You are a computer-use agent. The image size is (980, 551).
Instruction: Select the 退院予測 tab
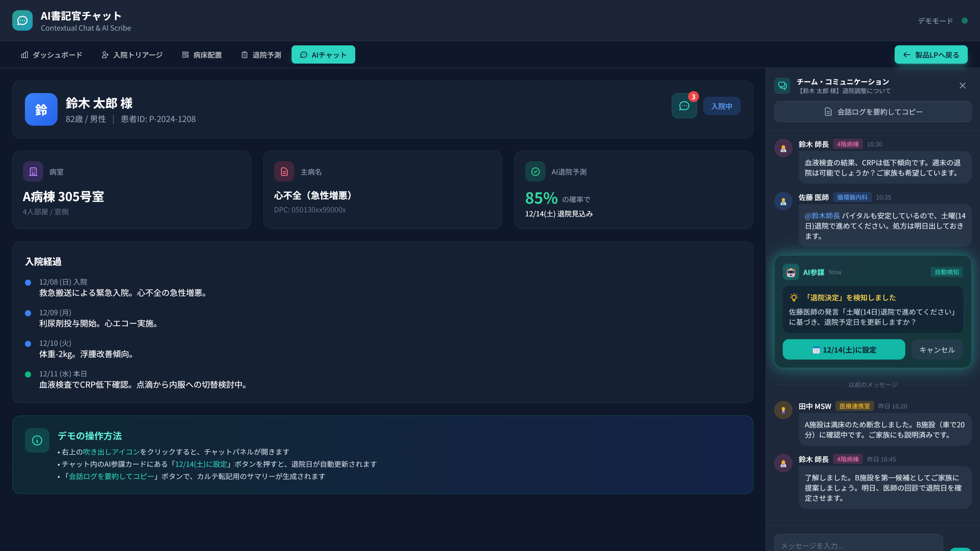click(x=261, y=55)
